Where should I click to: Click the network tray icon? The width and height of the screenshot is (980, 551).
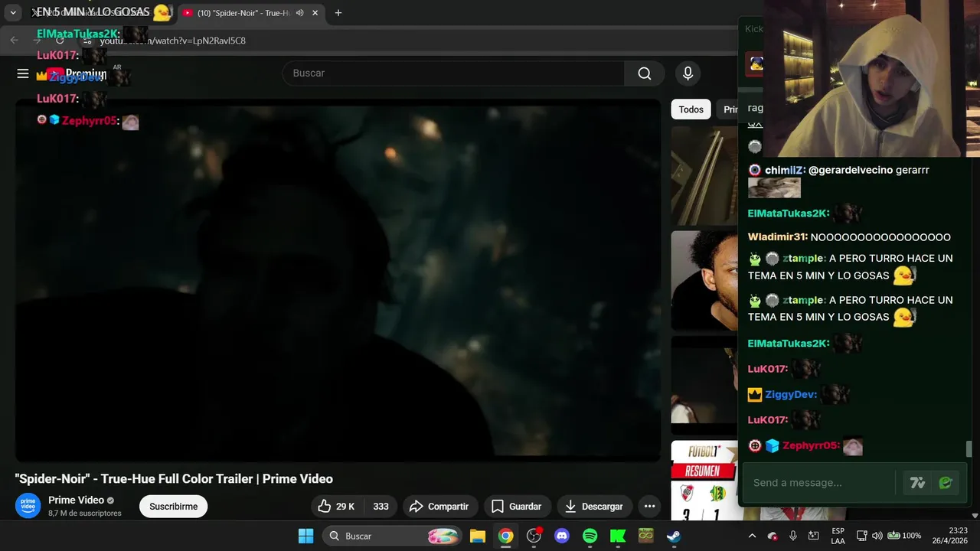tap(861, 536)
